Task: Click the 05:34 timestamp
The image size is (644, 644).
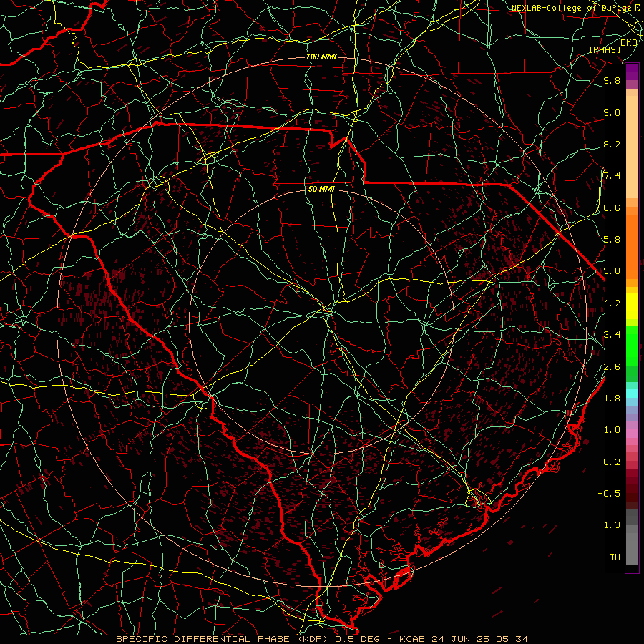Action: [x=510, y=639]
